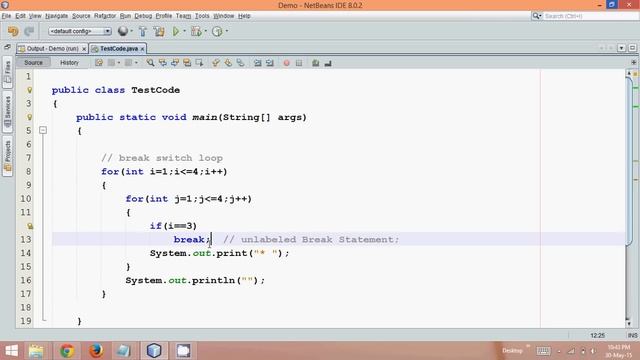Open the Services side panel tab
The width and height of the screenshot is (640, 360).
pos(7,111)
